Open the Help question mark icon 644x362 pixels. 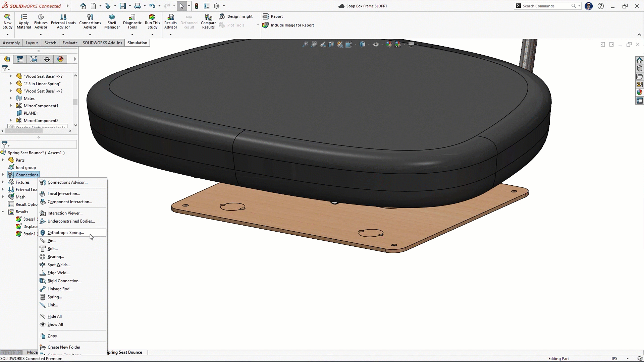[601, 6]
